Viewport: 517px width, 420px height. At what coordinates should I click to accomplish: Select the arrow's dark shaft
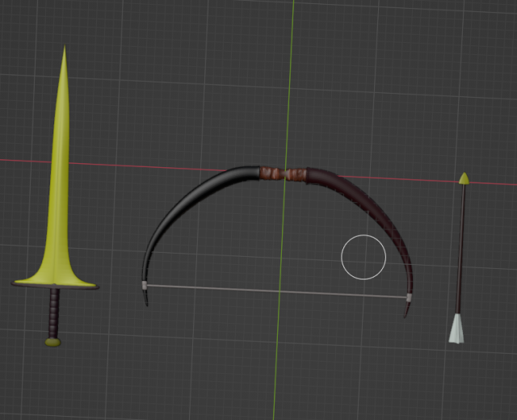click(x=460, y=249)
